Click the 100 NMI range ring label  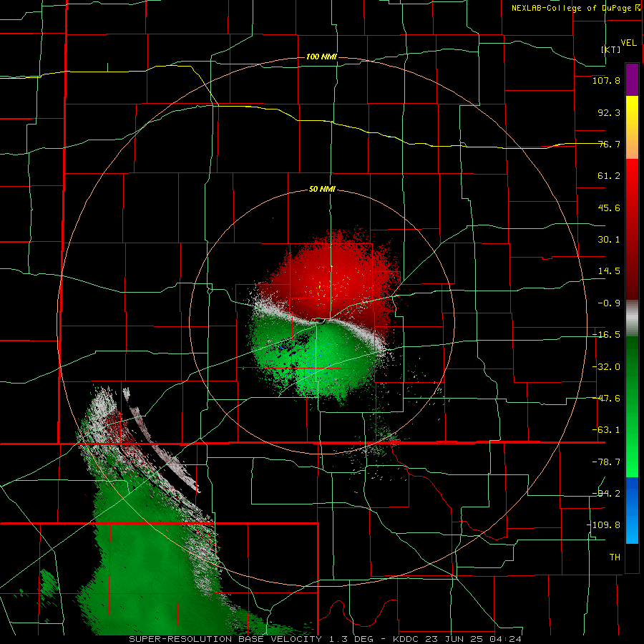321,57
